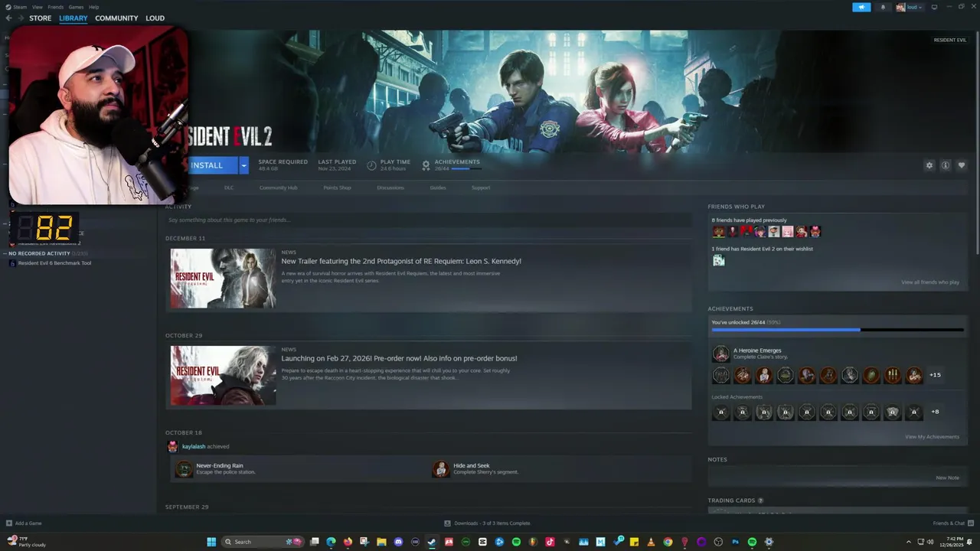Open Hide and Seek achievement icon
Image resolution: width=980 pixels, height=551 pixels.
[x=441, y=468]
